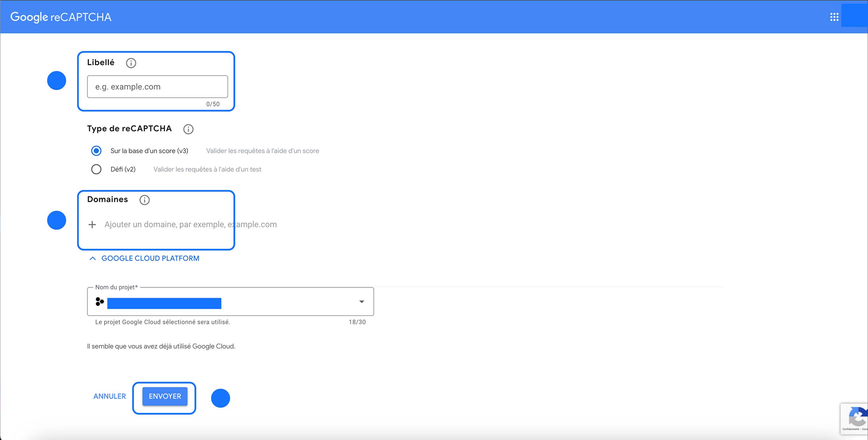Collapse the GOOGLE CLOUD PLATFORM section
Viewport: 868px width, 440px height.
click(92, 258)
